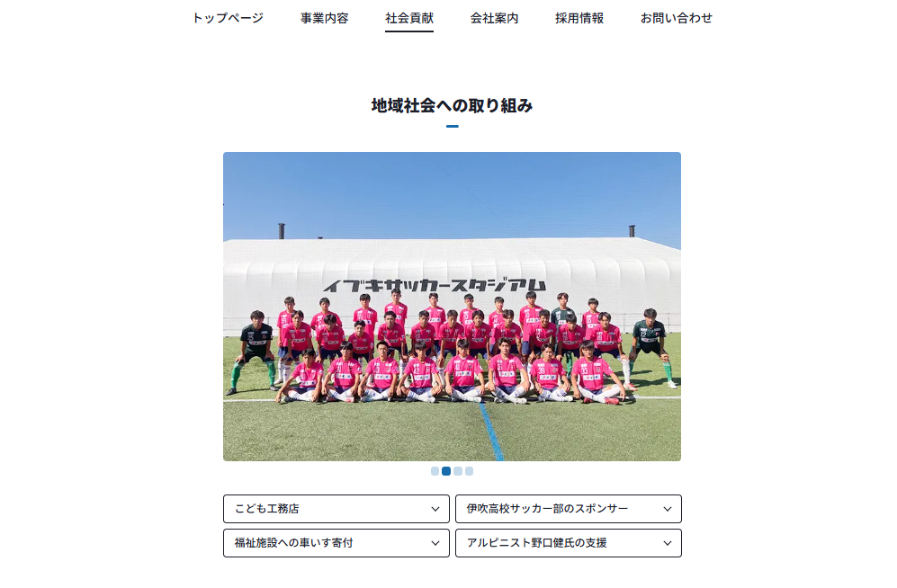
Task: Switch to the fourth slide indicator
Action: 469,471
